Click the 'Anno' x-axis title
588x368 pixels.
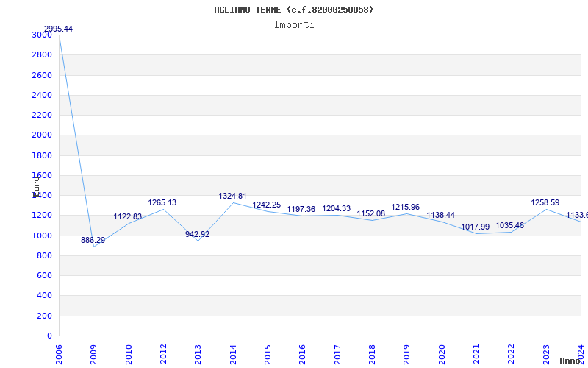570,361
